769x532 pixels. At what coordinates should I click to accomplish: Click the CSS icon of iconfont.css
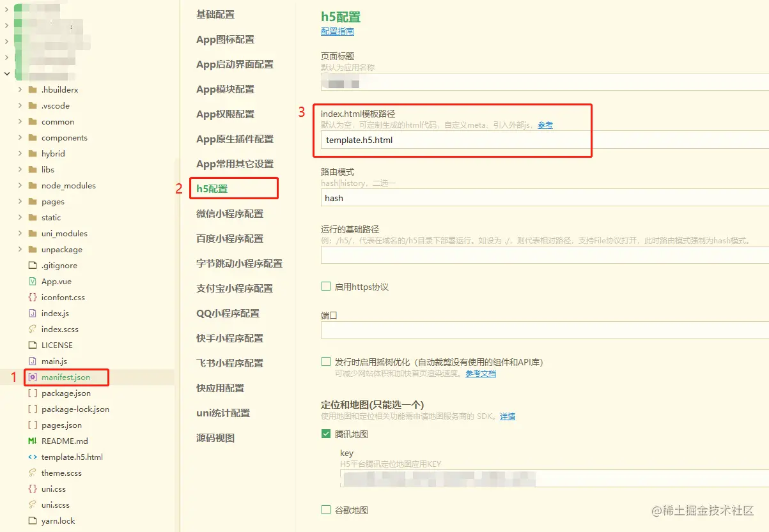click(x=33, y=298)
